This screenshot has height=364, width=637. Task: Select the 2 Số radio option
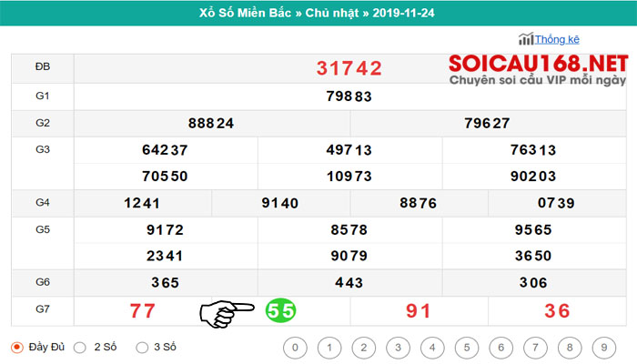pos(80,348)
